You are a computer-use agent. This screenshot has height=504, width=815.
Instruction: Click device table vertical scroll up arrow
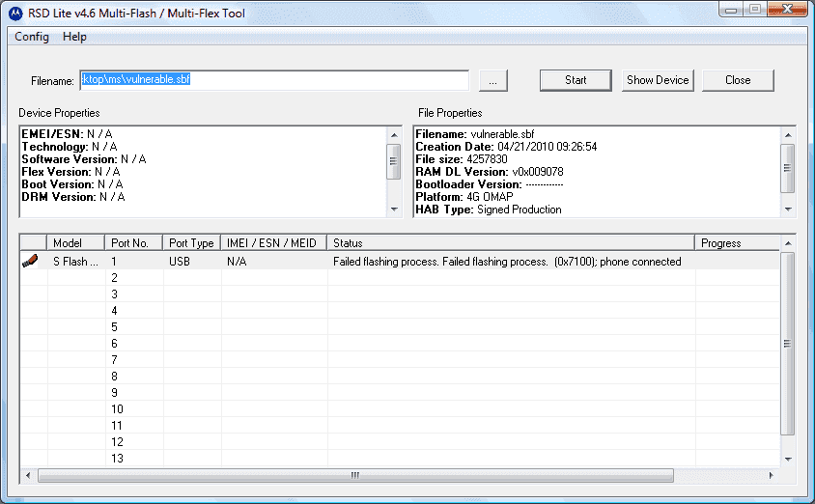pos(788,243)
